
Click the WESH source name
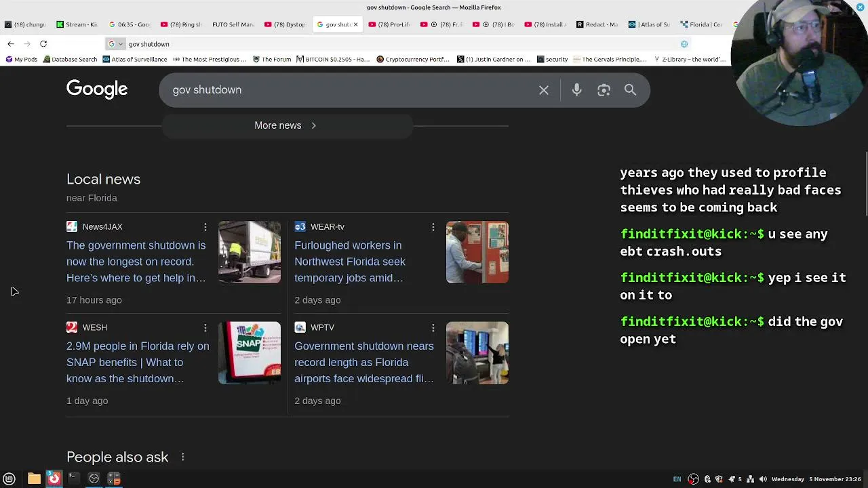(x=95, y=328)
